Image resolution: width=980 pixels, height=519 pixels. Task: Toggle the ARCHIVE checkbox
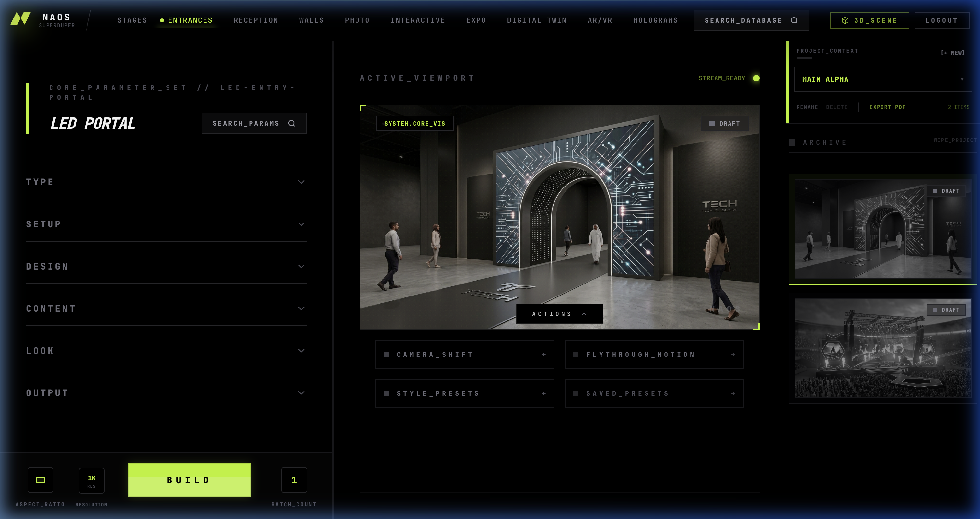tap(793, 142)
